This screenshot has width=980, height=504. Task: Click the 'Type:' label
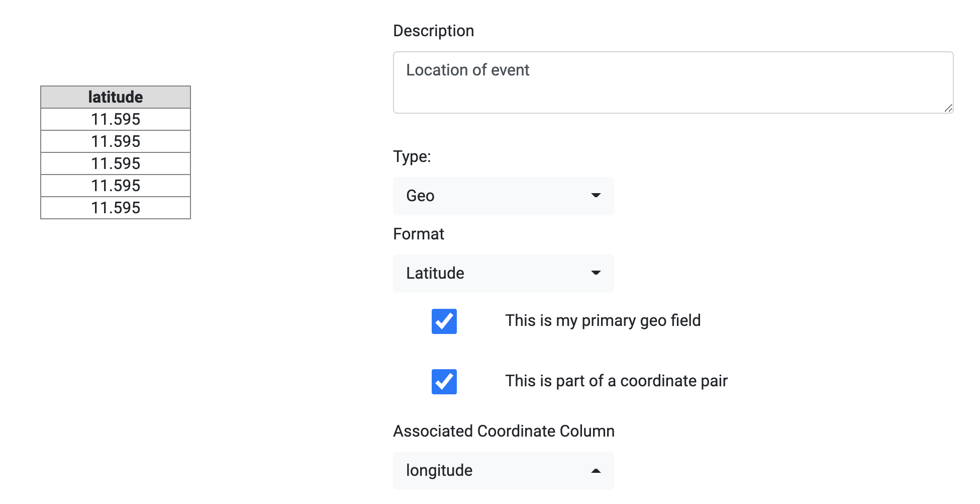click(412, 156)
